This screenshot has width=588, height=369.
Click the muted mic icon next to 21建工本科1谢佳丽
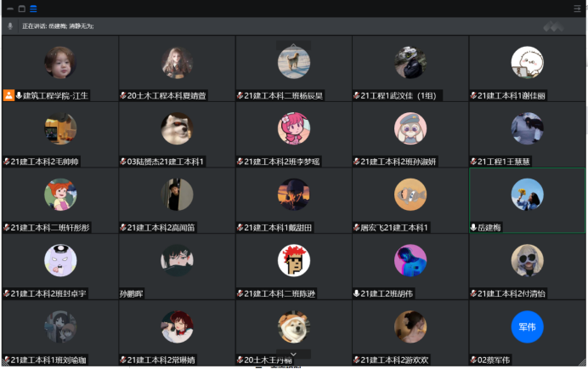pyautogui.click(x=473, y=96)
